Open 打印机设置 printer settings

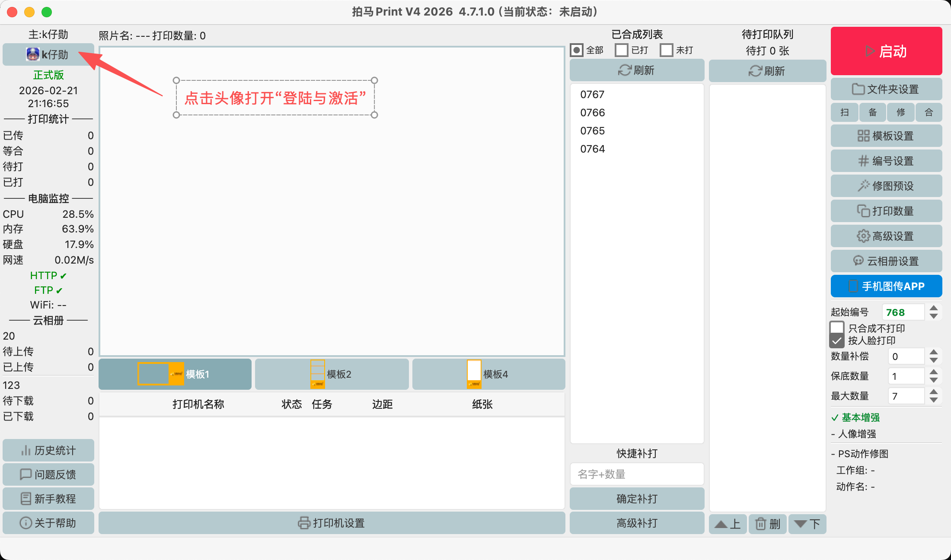click(332, 523)
